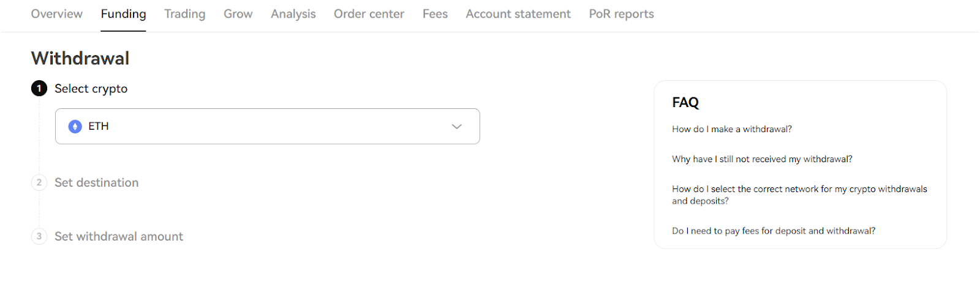This screenshot has width=980, height=298.
Task: Open FAQ: How do I make a withdrawal
Action: point(732,129)
